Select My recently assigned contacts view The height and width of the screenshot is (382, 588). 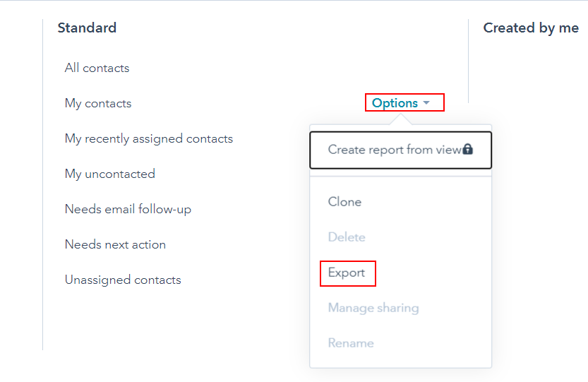(x=149, y=138)
